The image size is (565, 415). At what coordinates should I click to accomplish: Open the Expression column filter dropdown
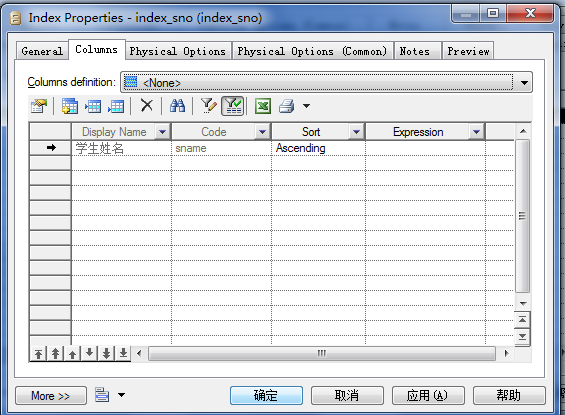(x=476, y=132)
